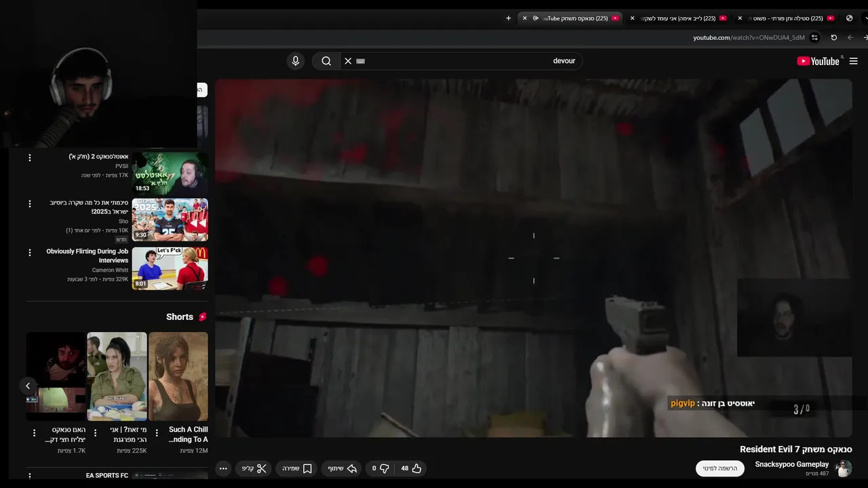Screen dimensions: 868x488
Task: Open a new browser tab
Action: 509,18
